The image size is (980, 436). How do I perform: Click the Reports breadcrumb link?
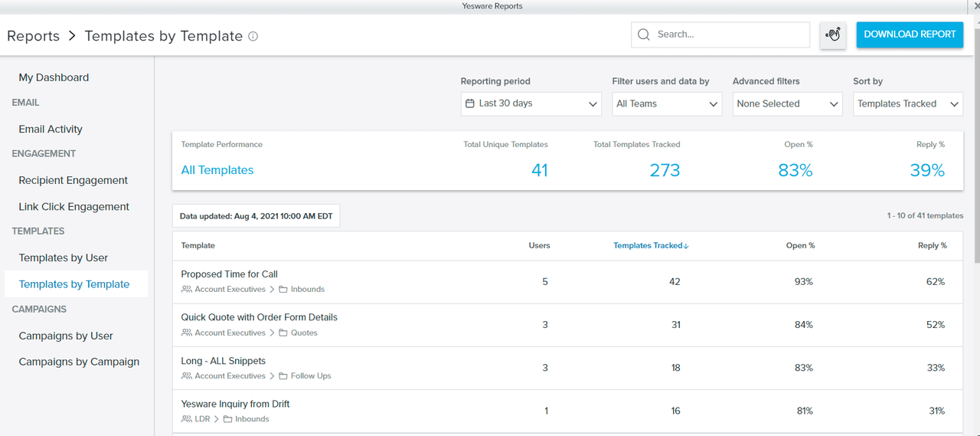(34, 36)
